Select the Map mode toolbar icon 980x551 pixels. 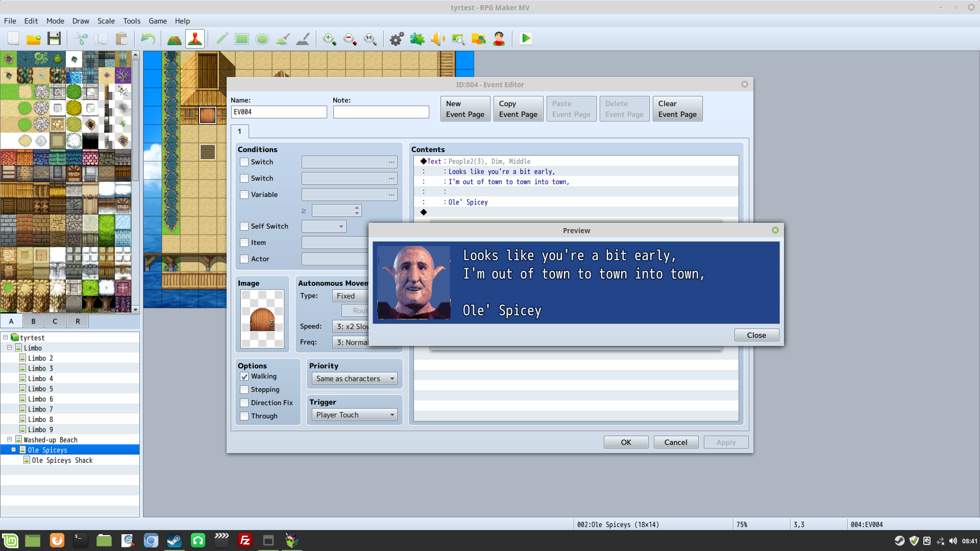(174, 39)
